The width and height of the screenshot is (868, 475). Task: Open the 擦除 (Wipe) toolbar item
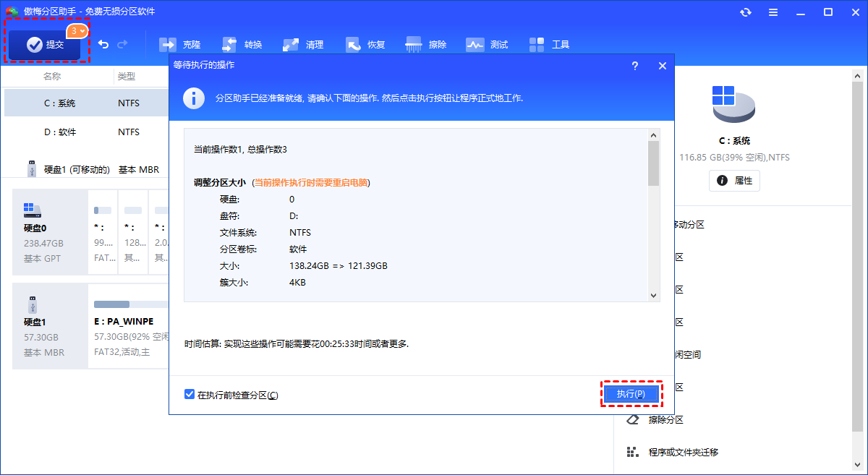(427, 45)
